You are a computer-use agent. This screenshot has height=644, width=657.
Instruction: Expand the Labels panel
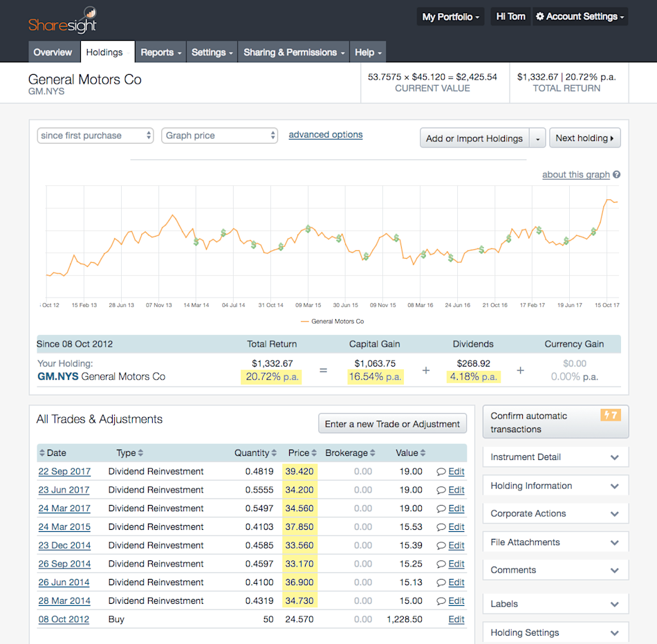pos(555,604)
